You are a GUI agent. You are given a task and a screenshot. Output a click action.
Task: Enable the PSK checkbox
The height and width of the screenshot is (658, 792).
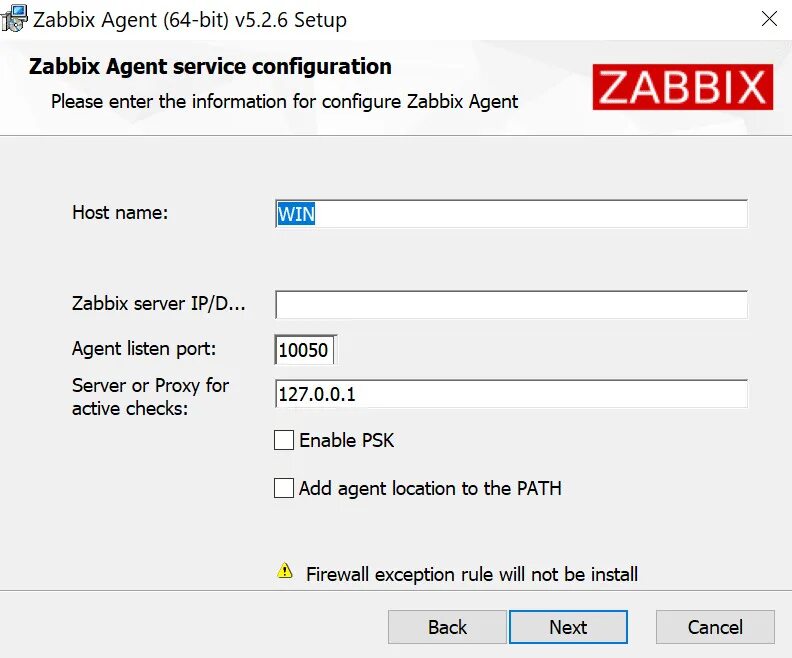point(284,440)
